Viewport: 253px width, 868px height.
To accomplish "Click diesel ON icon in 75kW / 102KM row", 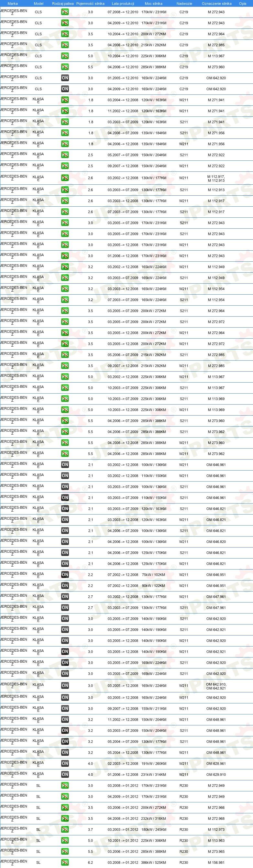I will pos(65,574).
